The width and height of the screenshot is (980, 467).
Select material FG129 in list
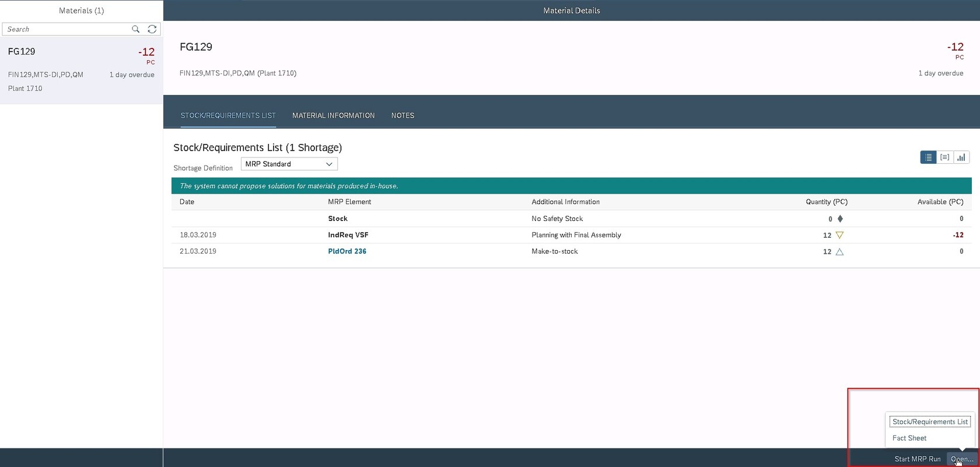click(x=81, y=71)
